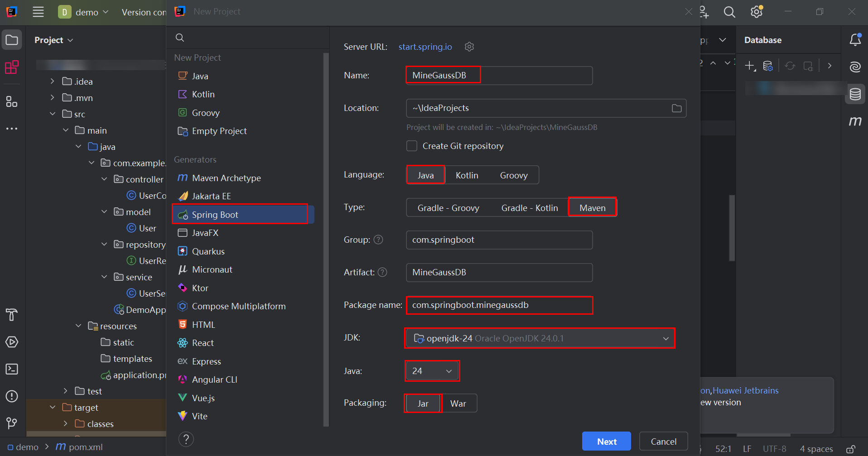Open the Terminal tool window
Image resolution: width=868 pixels, height=456 pixels.
(12, 369)
